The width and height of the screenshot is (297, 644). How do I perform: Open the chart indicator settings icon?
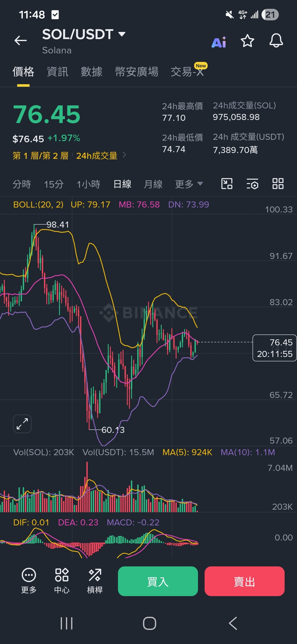pos(252,184)
